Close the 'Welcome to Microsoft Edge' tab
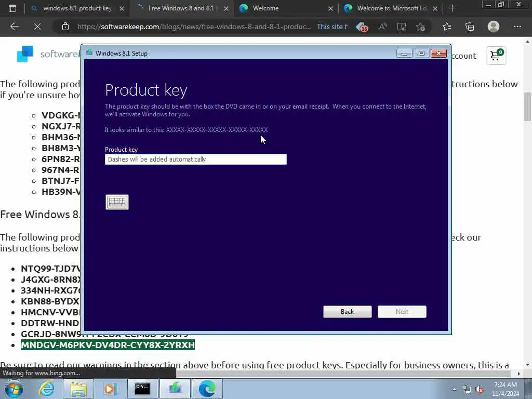 coord(435,8)
